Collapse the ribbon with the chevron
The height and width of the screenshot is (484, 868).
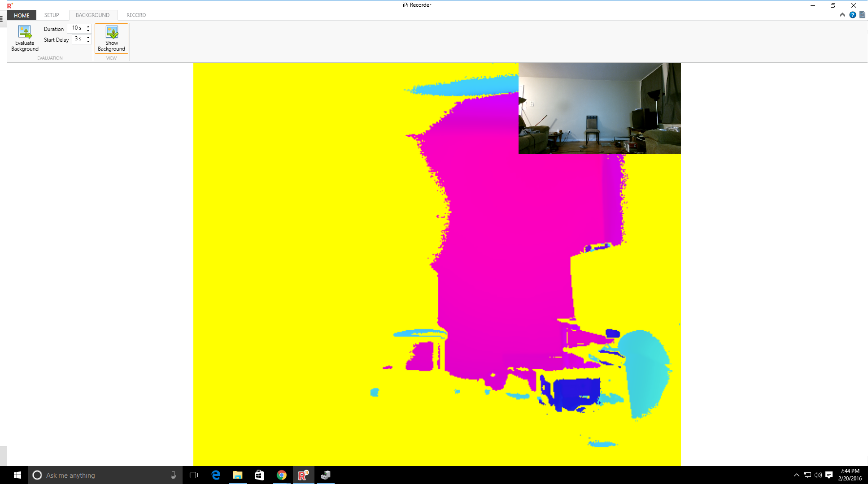click(842, 15)
